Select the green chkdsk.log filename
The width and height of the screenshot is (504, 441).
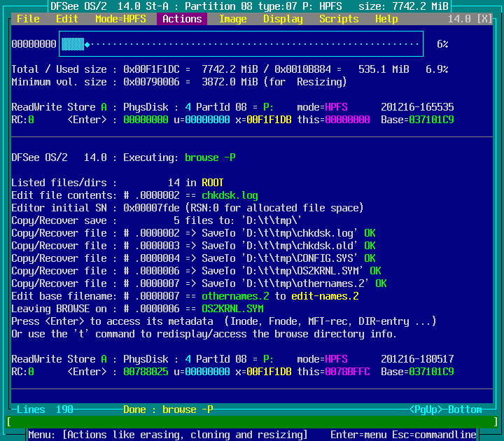pos(230,195)
